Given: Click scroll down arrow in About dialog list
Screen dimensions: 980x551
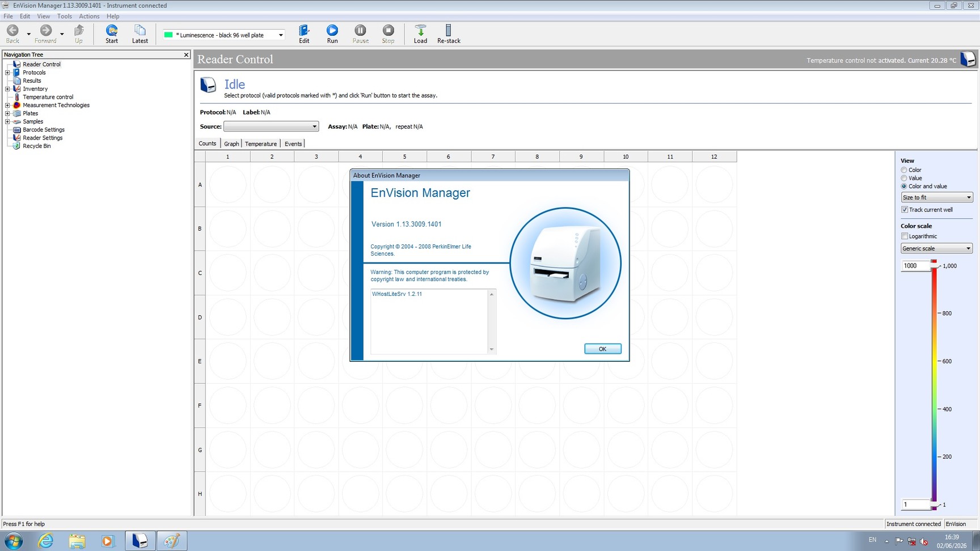Looking at the screenshot, I should pyautogui.click(x=492, y=349).
